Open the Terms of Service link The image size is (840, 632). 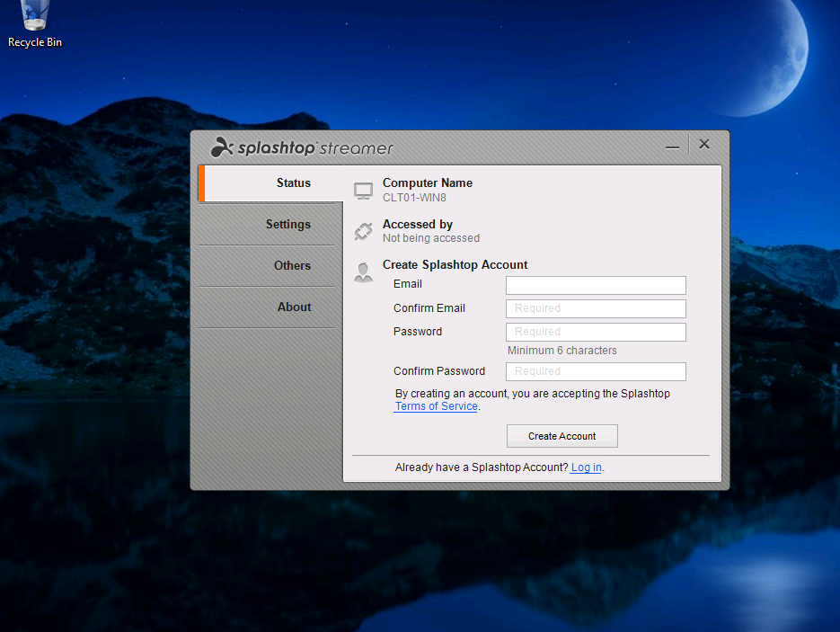click(436, 406)
